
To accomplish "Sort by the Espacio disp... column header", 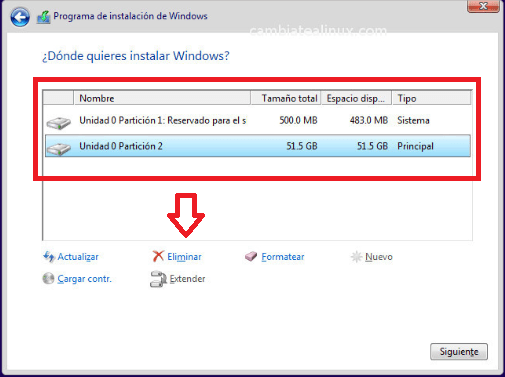I will [x=356, y=98].
